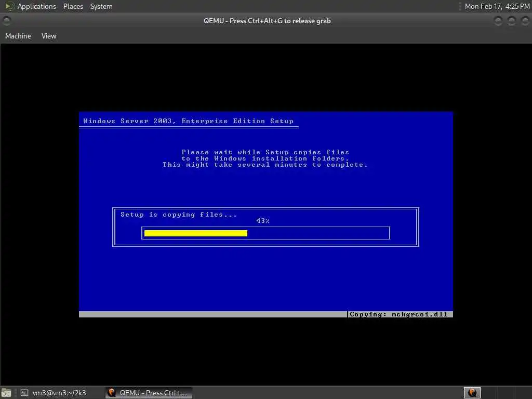Screen dimensions: 532x399
Task: Open the Machine menu in QEMU
Action: 18,36
